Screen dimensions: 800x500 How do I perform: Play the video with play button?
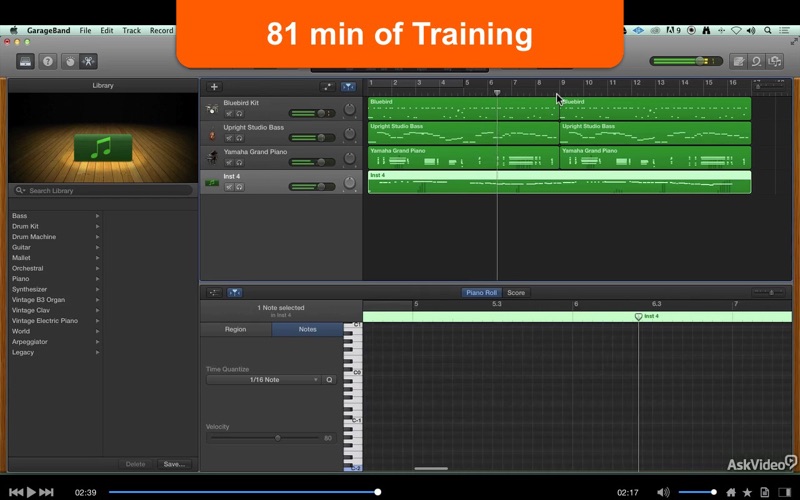(x=31, y=492)
